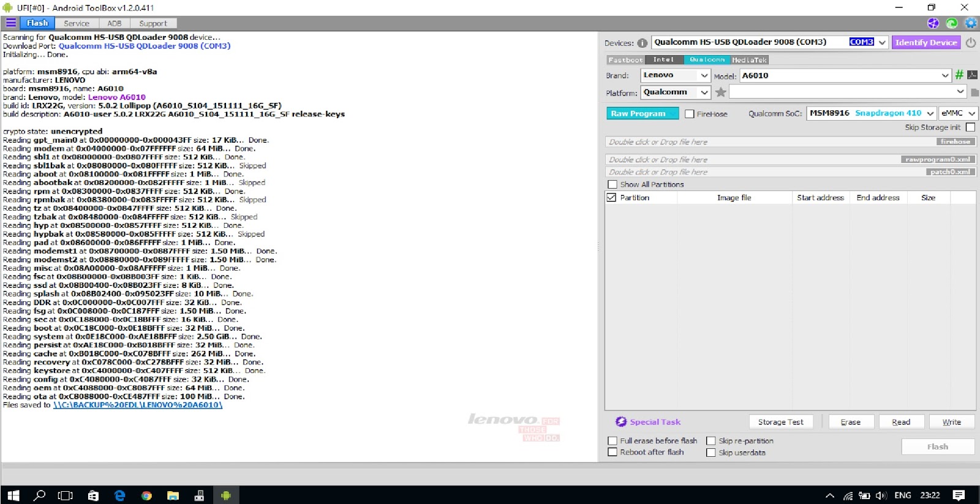Click the patch0.xml file drop field
980x504 pixels.
coord(791,172)
